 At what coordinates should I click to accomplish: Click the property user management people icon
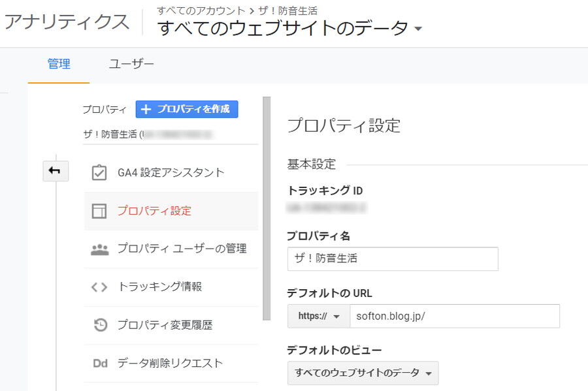pyautogui.click(x=99, y=249)
